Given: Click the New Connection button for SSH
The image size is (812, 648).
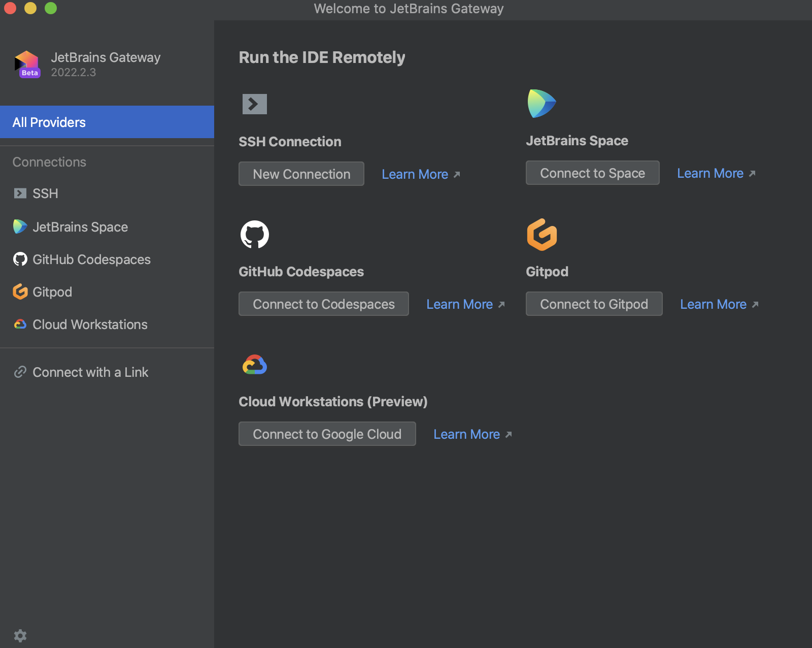Looking at the screenshot, I should 301,174.
